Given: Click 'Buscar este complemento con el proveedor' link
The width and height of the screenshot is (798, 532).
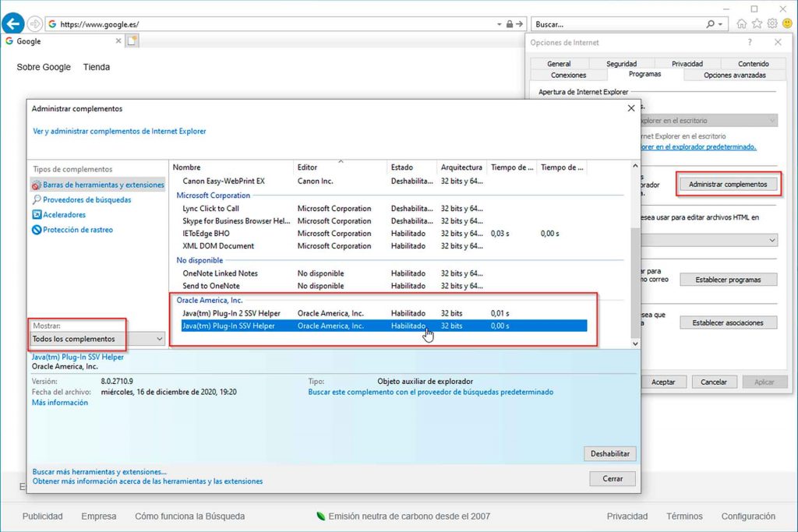Looking at the screenshot, I should click(x=430, y=392).
